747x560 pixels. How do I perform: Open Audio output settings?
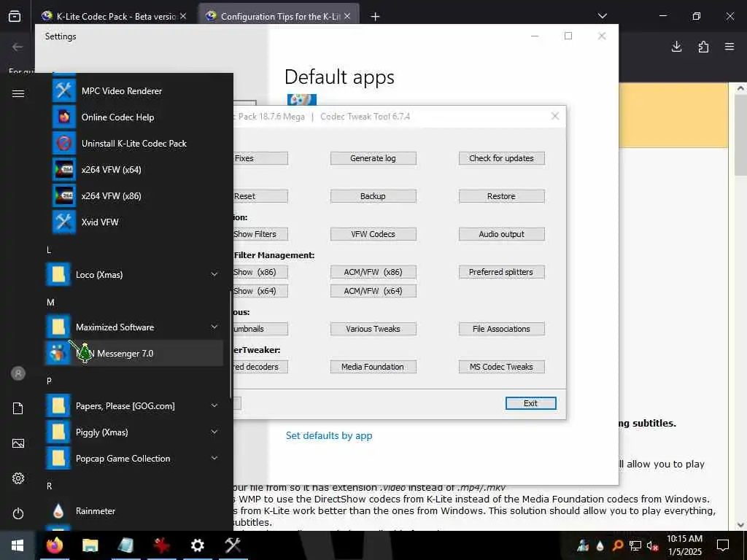(x=501, y=234)
